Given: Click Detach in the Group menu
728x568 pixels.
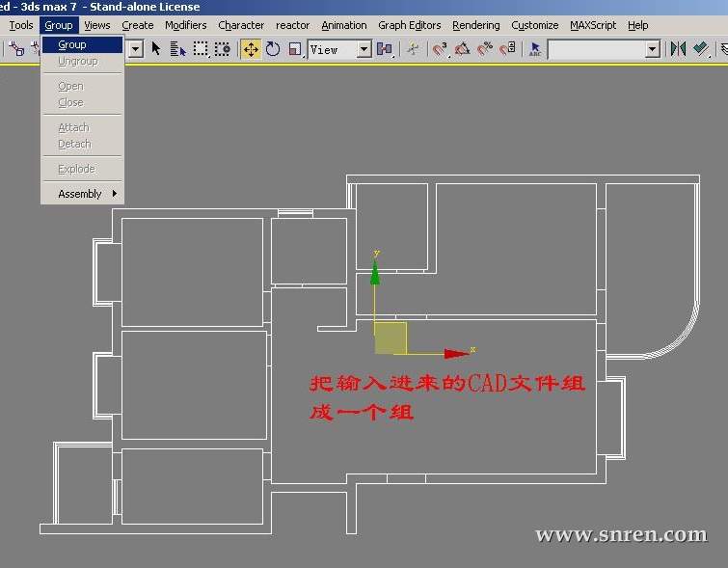Looking at the screenshot, I should pyautogui.click(x=83, y=144).
